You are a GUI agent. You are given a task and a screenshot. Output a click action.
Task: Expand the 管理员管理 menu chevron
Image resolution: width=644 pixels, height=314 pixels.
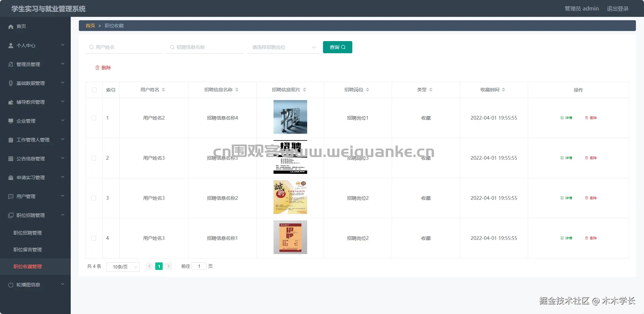coord(63,64)
